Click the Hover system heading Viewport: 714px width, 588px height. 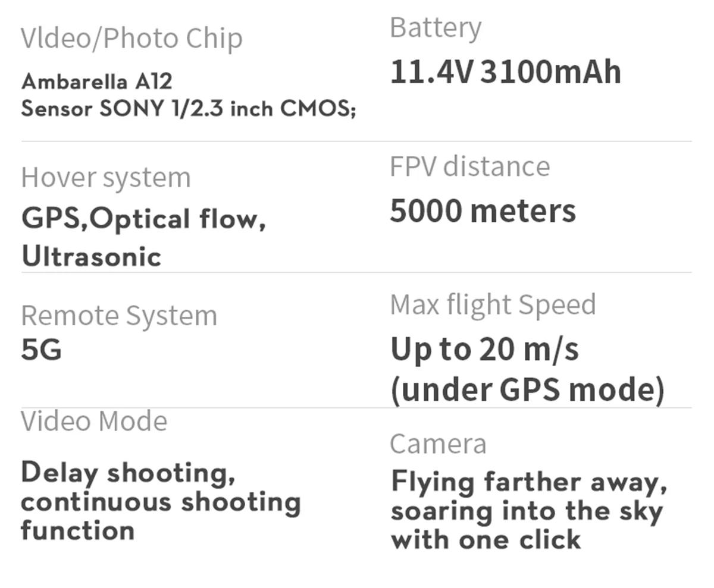coord(106,178)
